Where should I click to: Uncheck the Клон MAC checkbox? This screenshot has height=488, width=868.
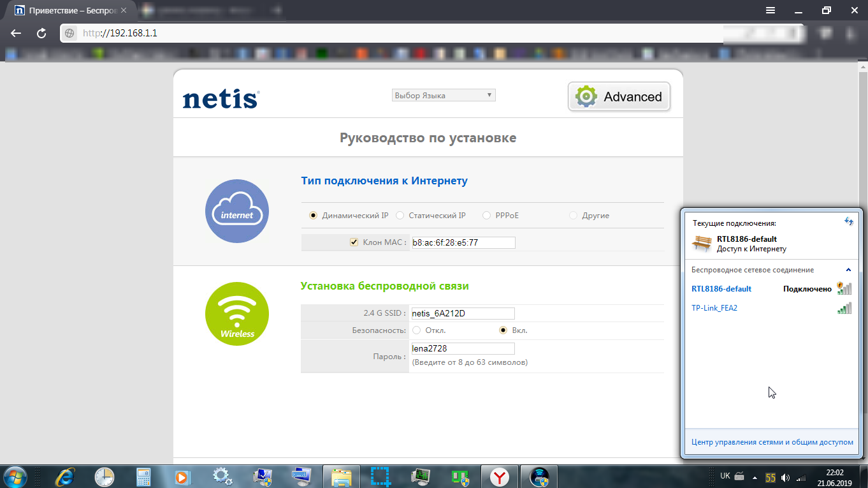pos(354,242)
